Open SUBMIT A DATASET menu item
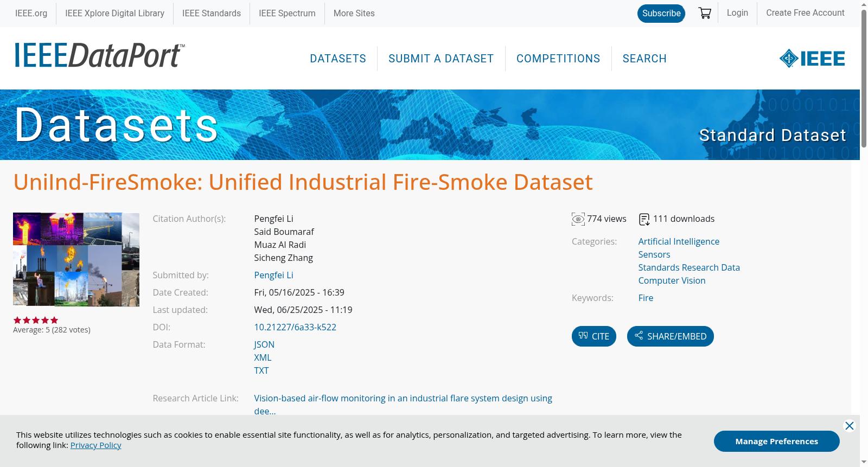868x467 pixels. click(x=441, y=59)
